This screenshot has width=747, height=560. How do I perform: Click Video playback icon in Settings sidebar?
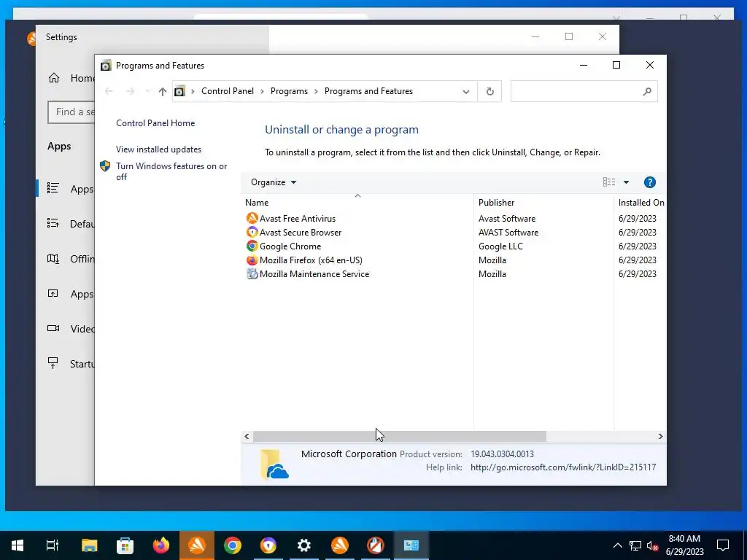point(53,329)
